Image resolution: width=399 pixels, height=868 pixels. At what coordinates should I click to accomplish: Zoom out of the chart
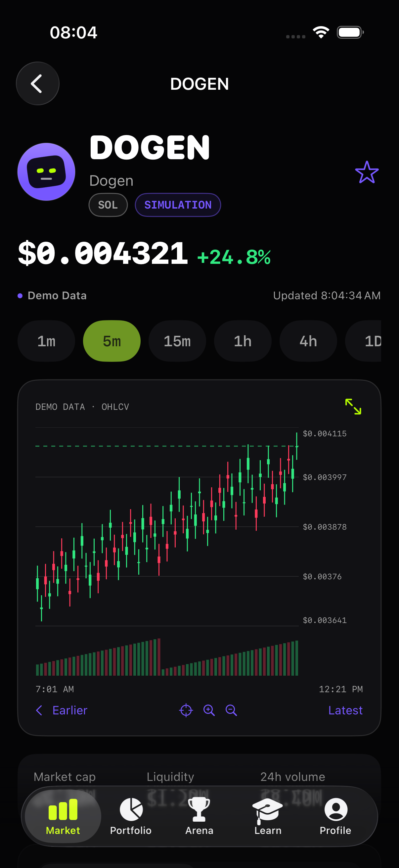[231, 710]
